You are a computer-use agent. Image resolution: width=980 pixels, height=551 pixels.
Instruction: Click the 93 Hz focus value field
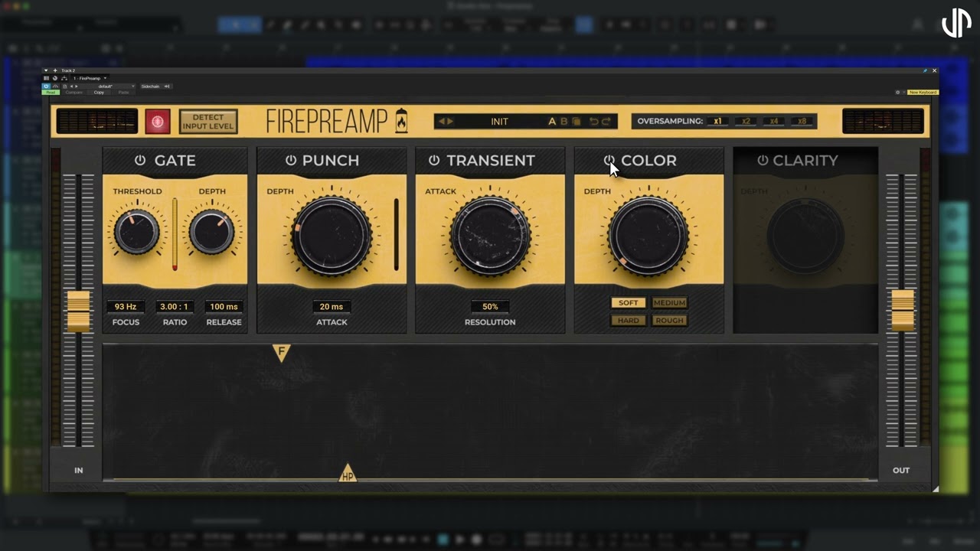coord(126,306)
